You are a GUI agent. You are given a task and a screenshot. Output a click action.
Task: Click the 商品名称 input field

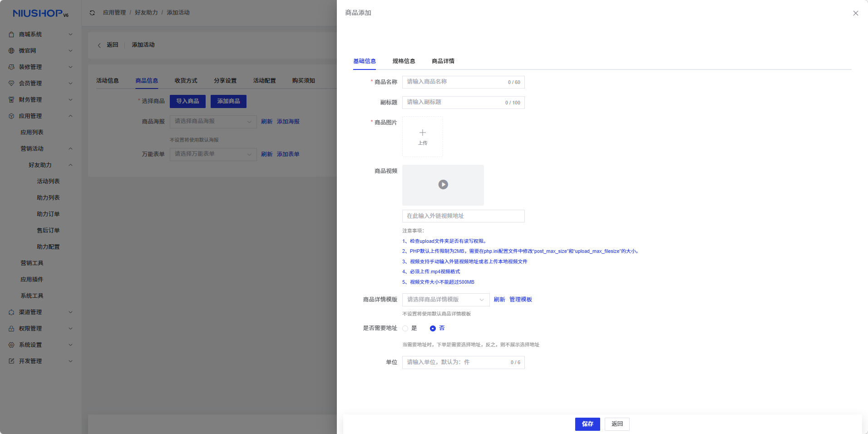454,82
